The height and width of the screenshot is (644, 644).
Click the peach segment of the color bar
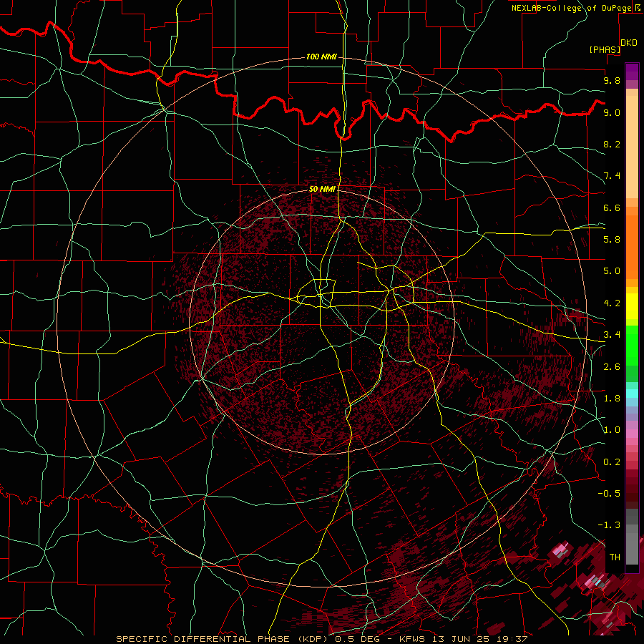(632, 147)
